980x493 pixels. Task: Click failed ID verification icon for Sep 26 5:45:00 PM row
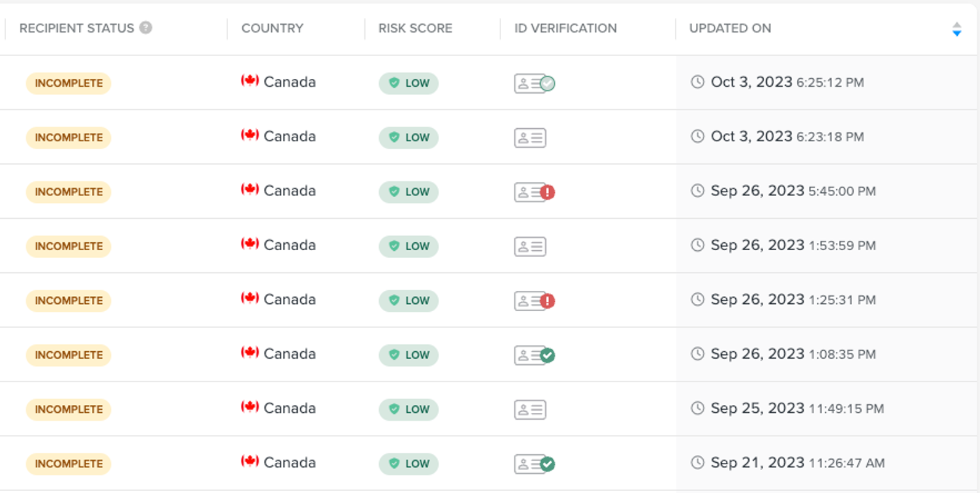point(534,192)
